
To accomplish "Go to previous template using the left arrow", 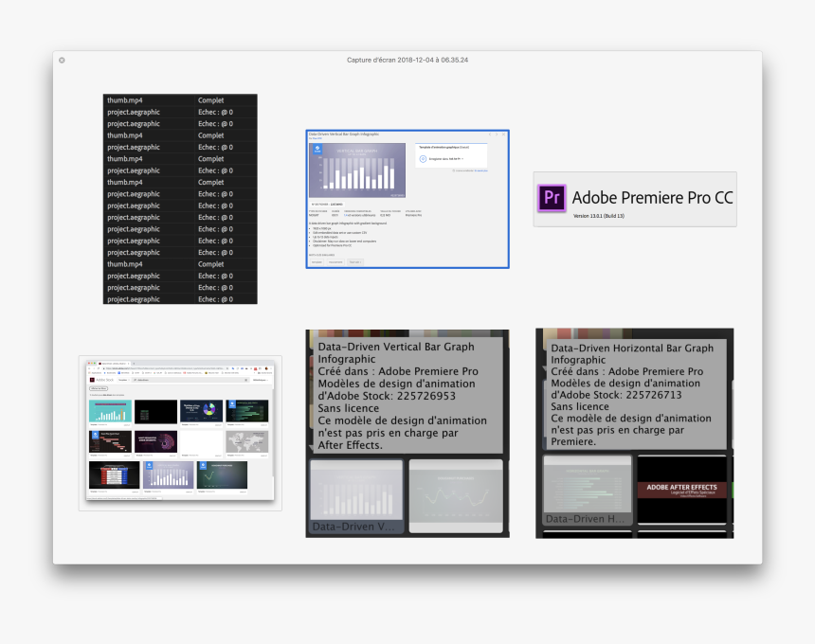I will 488,134.
